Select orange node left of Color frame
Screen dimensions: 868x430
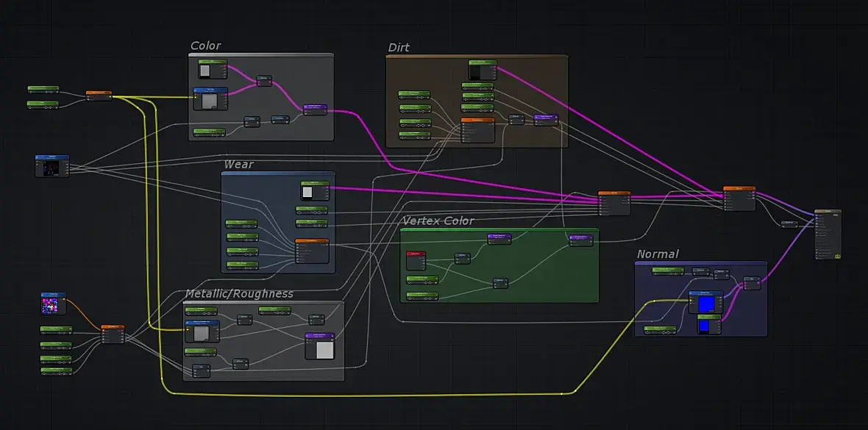(99, 96)
